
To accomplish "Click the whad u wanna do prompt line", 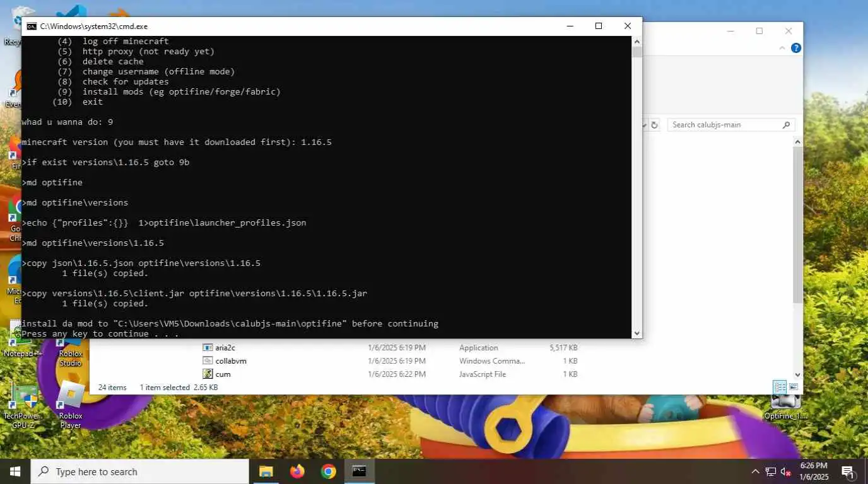I will pyautogui.click(x=67, y=122).
